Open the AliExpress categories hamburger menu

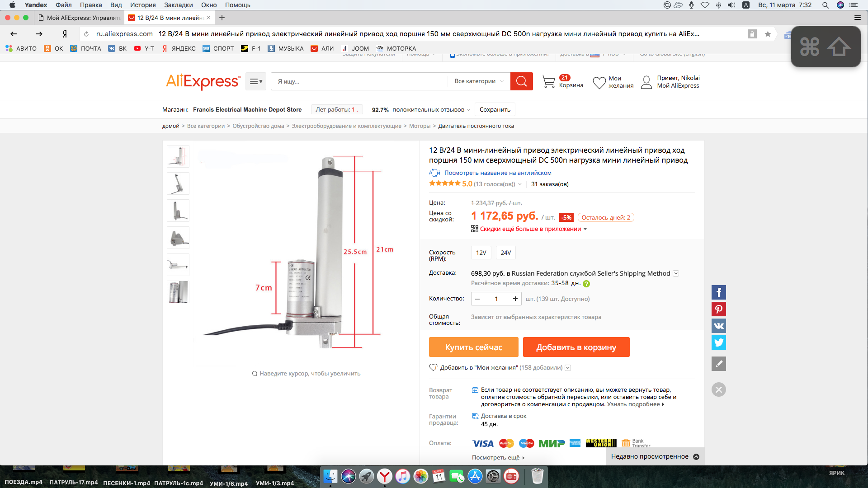tap(256, 81)
